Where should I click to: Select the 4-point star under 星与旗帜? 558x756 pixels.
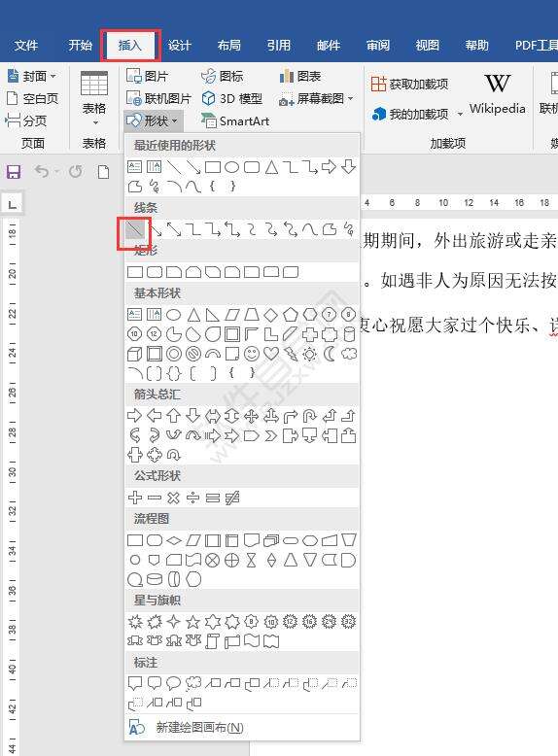coord(174,622)
